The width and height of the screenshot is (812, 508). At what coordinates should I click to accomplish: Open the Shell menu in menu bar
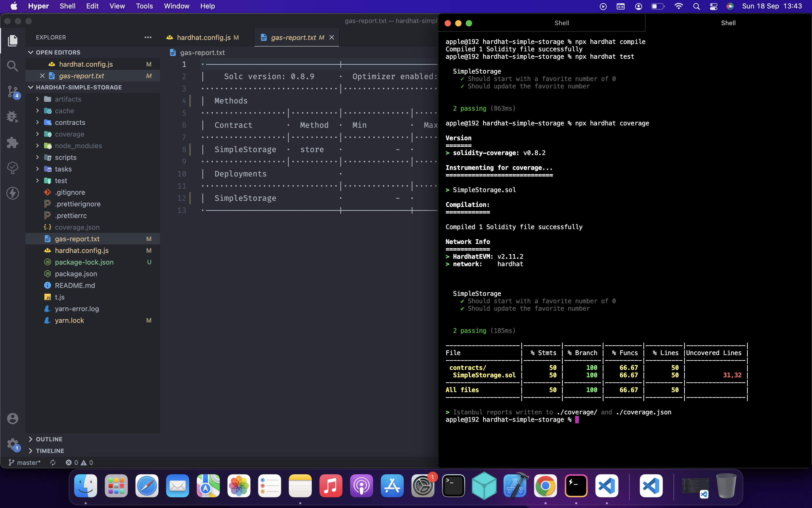pos(67,6)
